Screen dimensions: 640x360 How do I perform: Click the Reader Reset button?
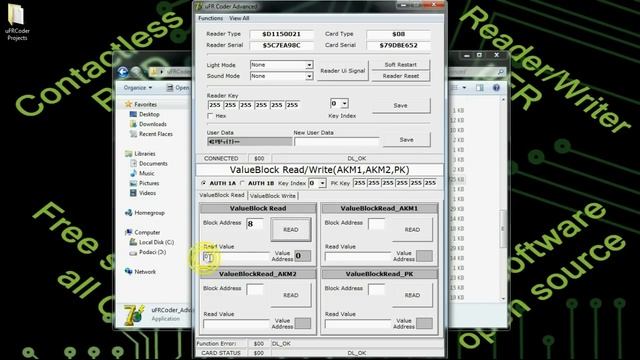pyautogui.click(x=401, y=76)
